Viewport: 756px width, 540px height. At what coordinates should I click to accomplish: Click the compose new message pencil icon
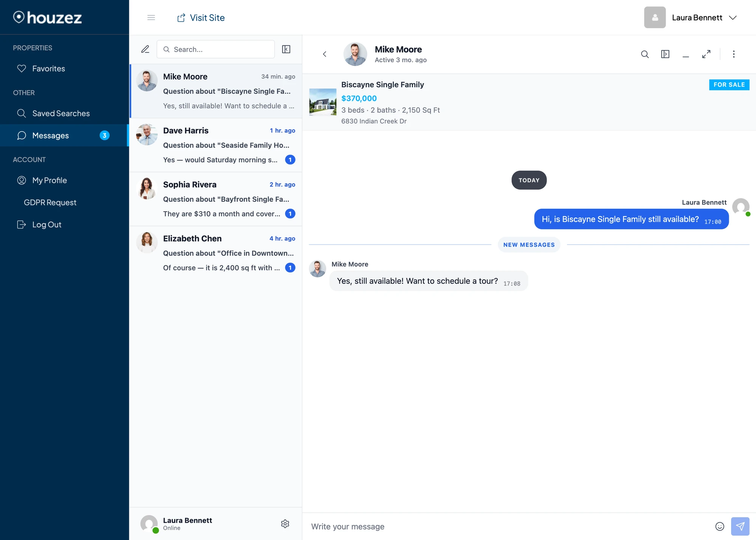145,49
